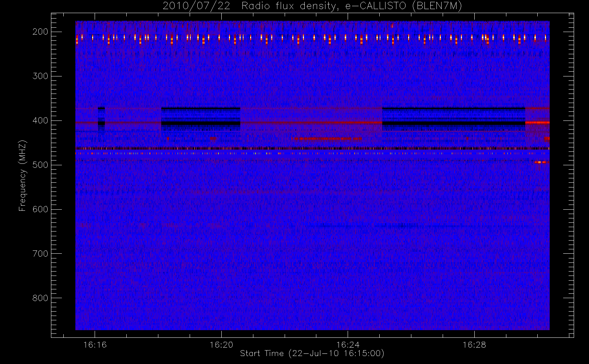The image size is (589, 364).
Task: Select the 800 frequency tick label
Action: point(40,298)
